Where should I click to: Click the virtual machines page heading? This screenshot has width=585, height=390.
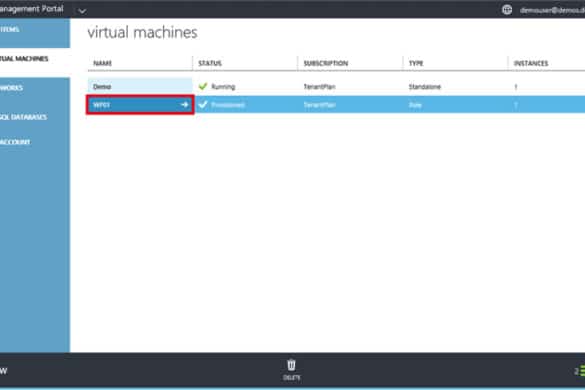[143, 32]
